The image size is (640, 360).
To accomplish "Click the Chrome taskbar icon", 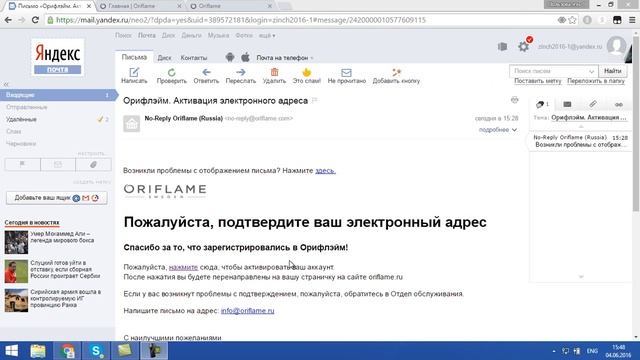I will (67, 351).
